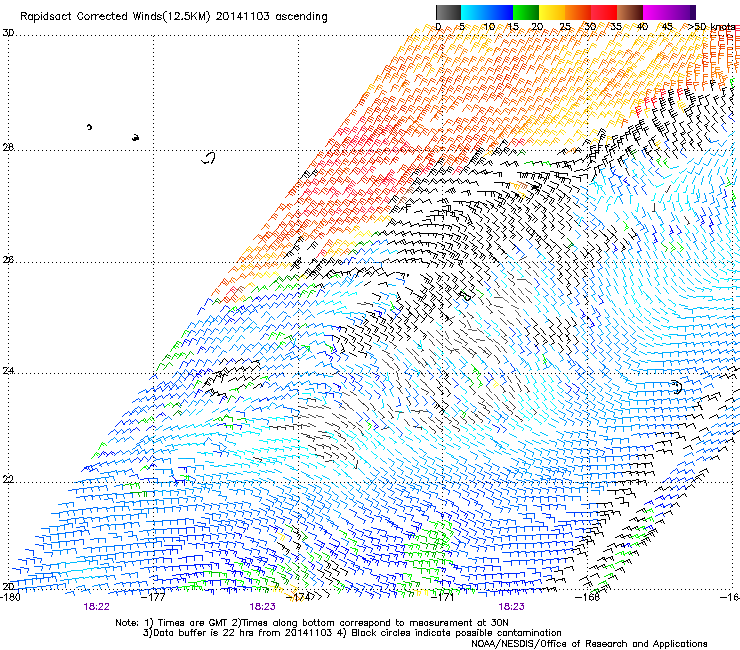This screenshot has height=650, width=740.
Task: Select the note line '3)Data buffer is 22 hrs'
Action: click(x=352, y=633)
